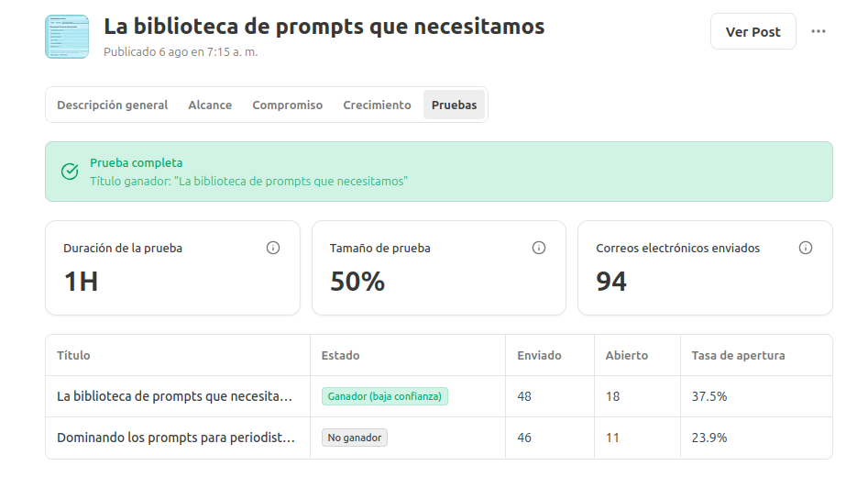
Task: Click the green check circle icon
Action: [70, 172]
